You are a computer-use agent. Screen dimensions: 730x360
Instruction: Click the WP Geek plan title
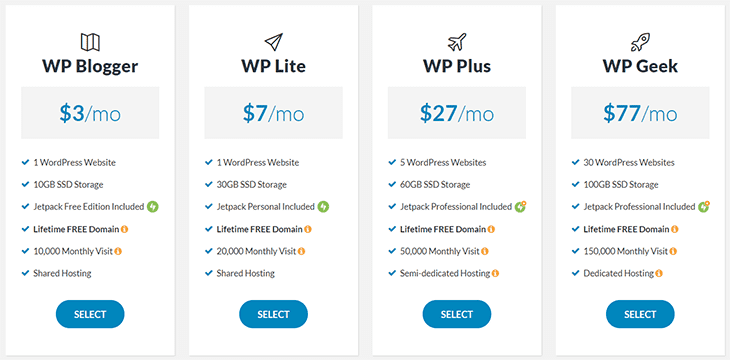click(x=640, y=66)
